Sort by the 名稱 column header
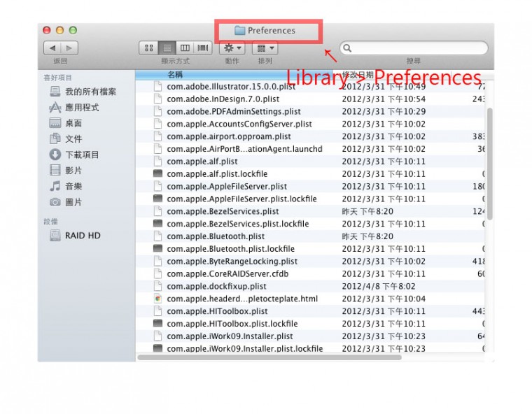The width and height of the screenshot is (532, 414). tap(175, 75)
